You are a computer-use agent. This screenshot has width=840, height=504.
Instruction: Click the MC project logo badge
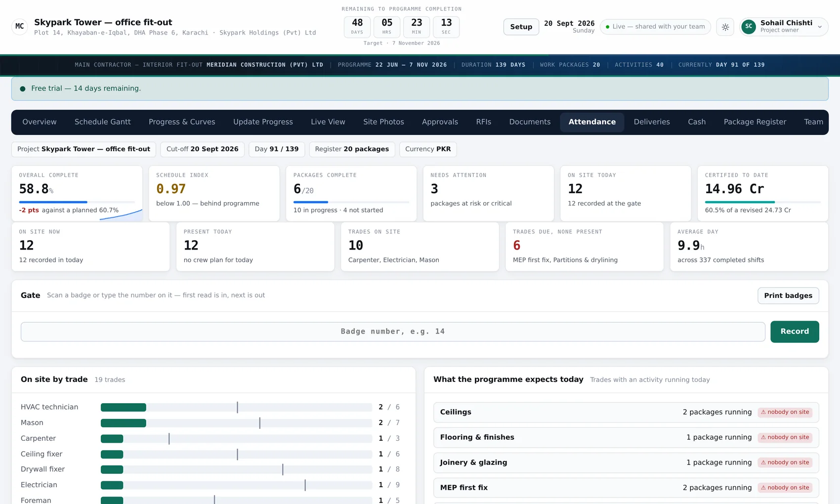point(20,27)
